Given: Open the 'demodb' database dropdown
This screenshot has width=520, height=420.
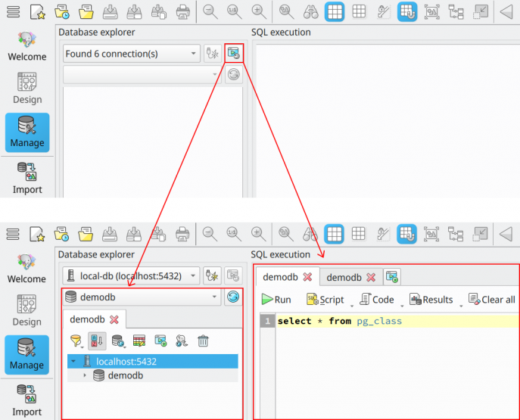Looking at the screenshot, I should (142, 297).
